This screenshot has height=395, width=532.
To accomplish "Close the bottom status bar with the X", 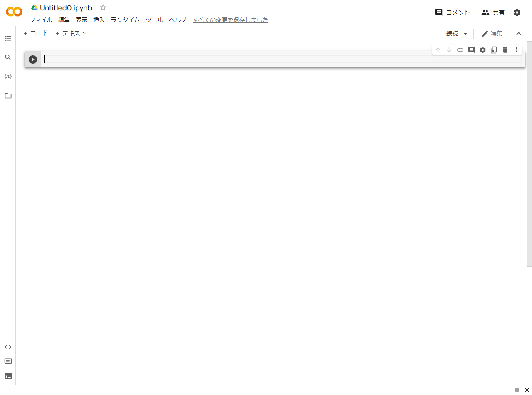I will coord(527,390).
